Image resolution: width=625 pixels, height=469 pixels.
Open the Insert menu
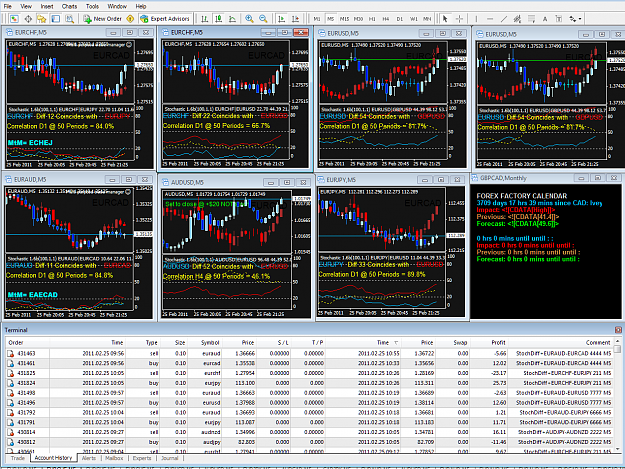click(x=47, y=6)
